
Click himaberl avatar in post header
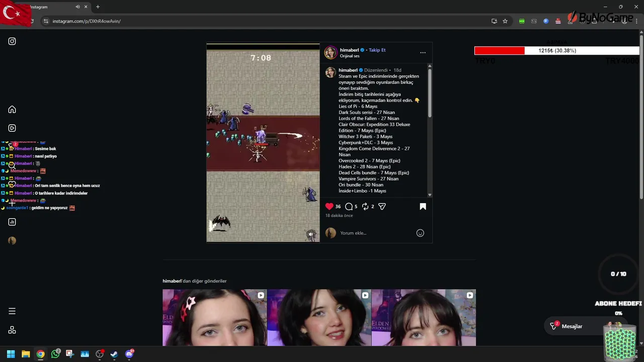(x=331, y=52)
